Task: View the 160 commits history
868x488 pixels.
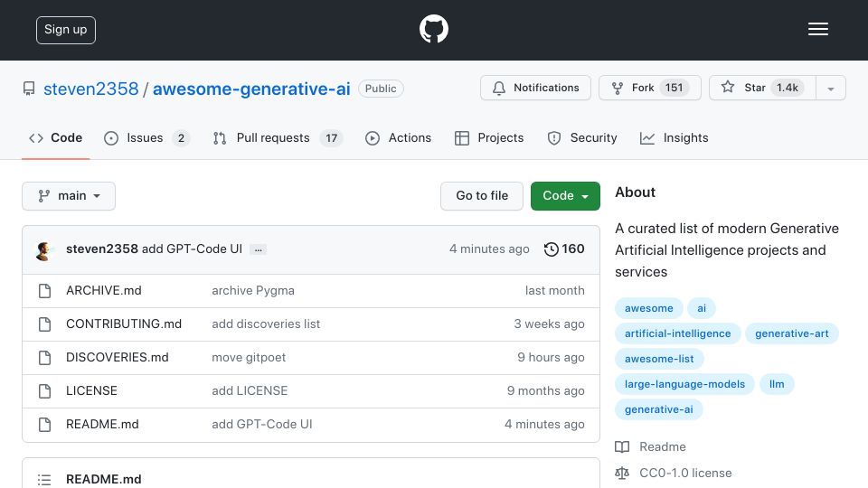Action: (564, 249)
